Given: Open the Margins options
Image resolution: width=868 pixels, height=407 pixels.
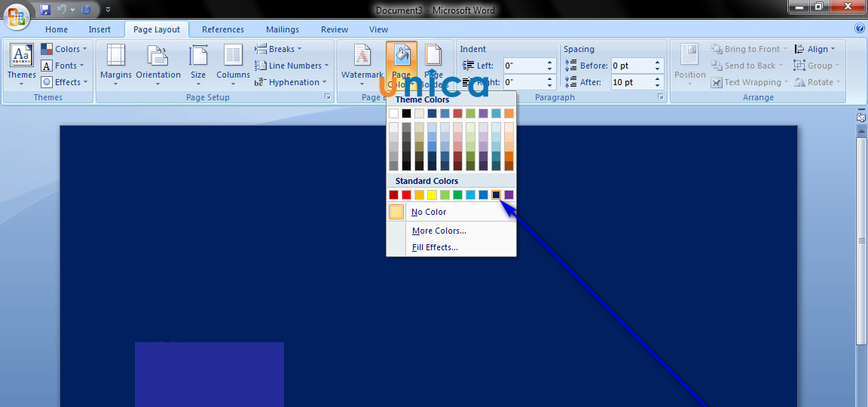Looking at the screenshot, I should coord(115,64).
